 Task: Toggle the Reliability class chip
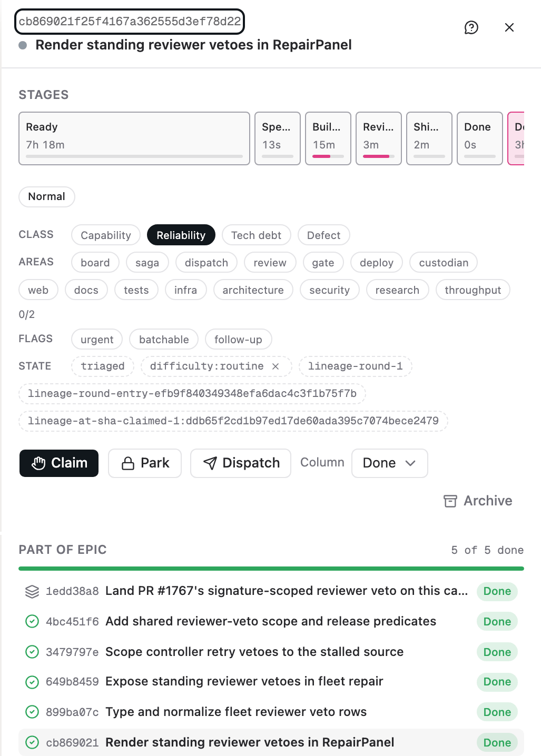181,235
